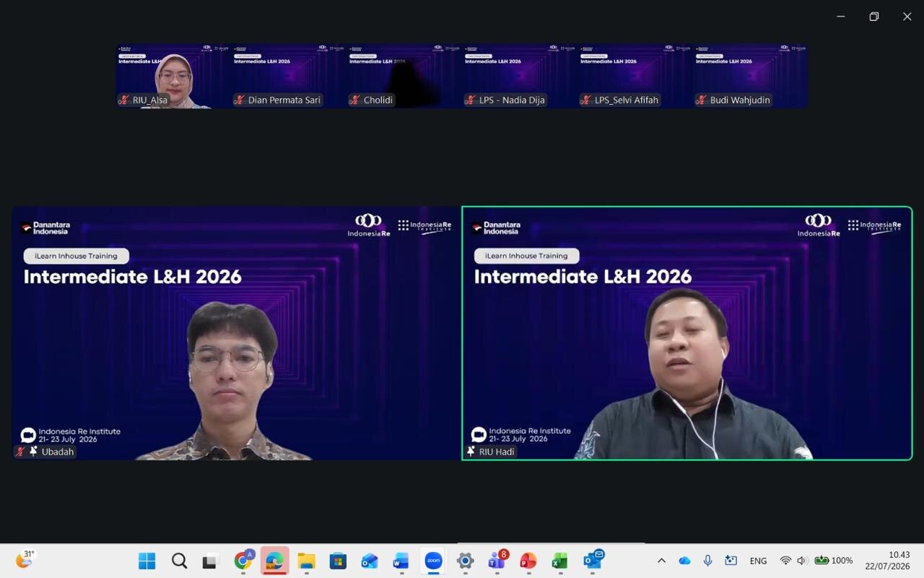
Task: Open Task View on the taskbar
Action: point(211,561)
